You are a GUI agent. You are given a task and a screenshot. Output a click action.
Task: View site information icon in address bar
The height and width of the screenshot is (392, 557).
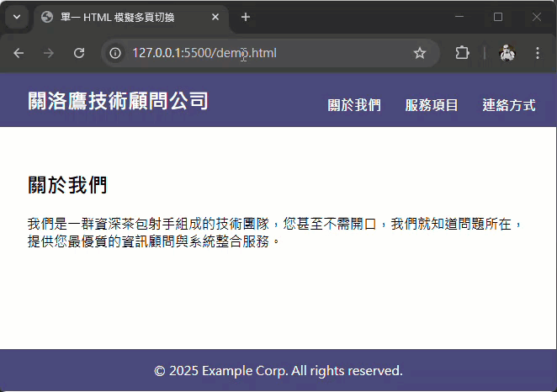point(116,53)
